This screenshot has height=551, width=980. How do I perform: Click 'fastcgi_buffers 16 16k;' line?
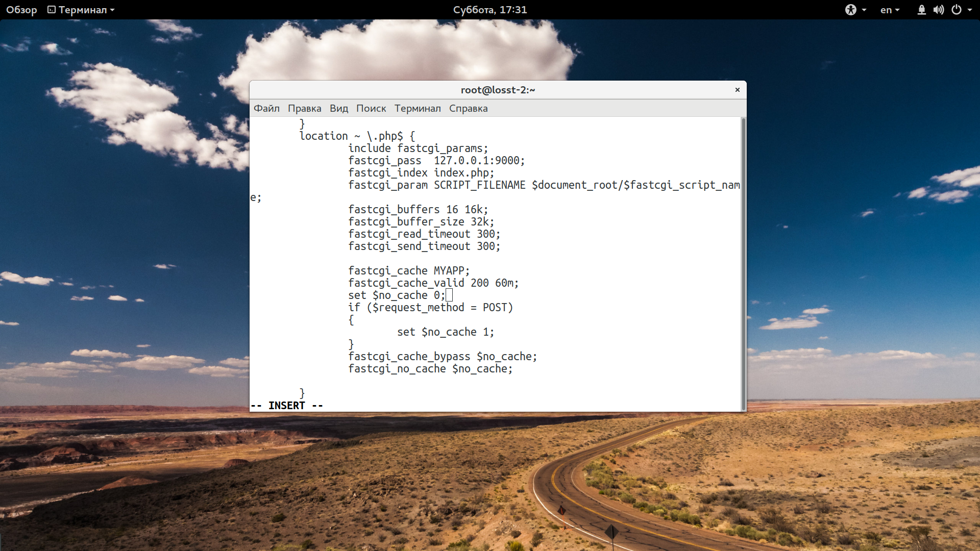click(x=418, y=210)
